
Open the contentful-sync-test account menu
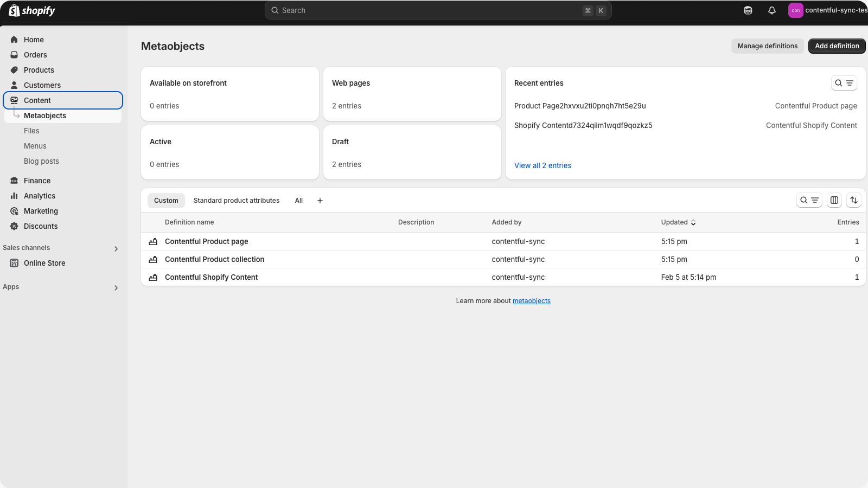pos(825,10)
